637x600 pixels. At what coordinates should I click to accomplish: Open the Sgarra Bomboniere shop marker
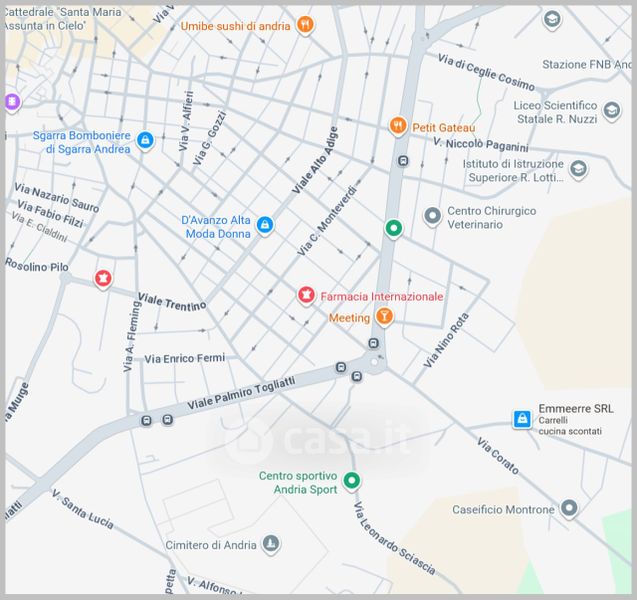point(146,140)
